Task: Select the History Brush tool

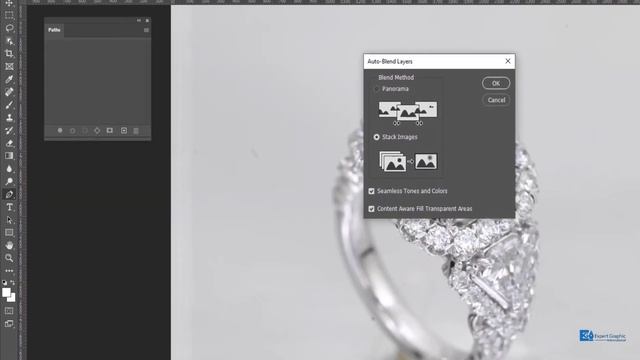Action: (9, 130)
